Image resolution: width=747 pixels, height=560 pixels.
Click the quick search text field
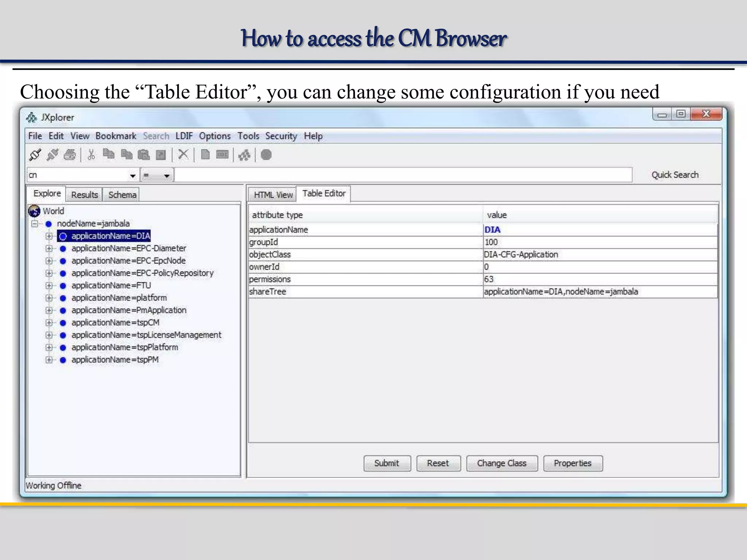[x=403, y=175]
